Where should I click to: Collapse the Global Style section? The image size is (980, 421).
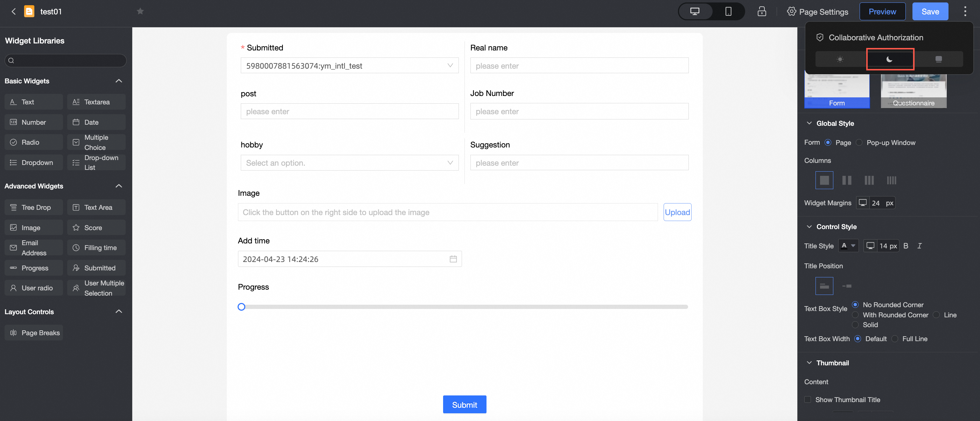(x=809, y=123)
